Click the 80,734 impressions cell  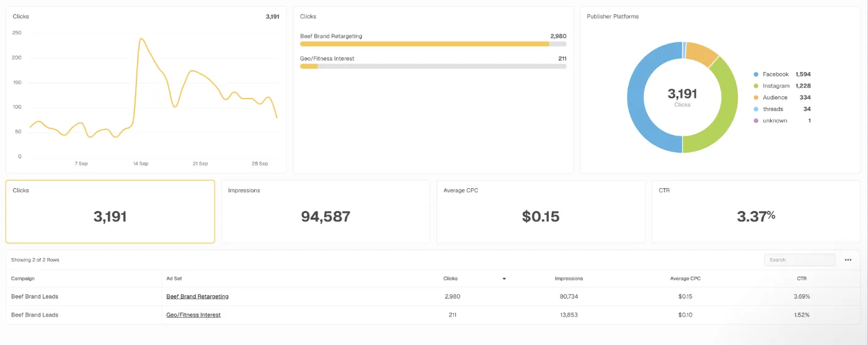569,297
